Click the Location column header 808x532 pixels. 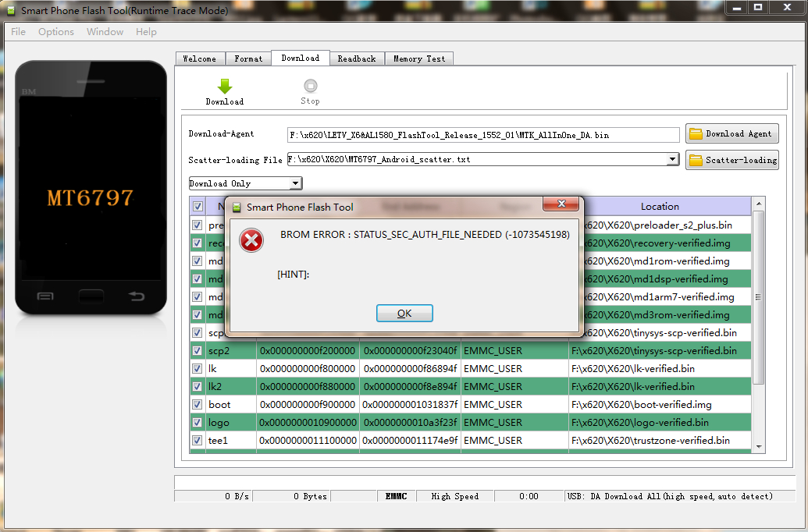(x=660, y=206)
